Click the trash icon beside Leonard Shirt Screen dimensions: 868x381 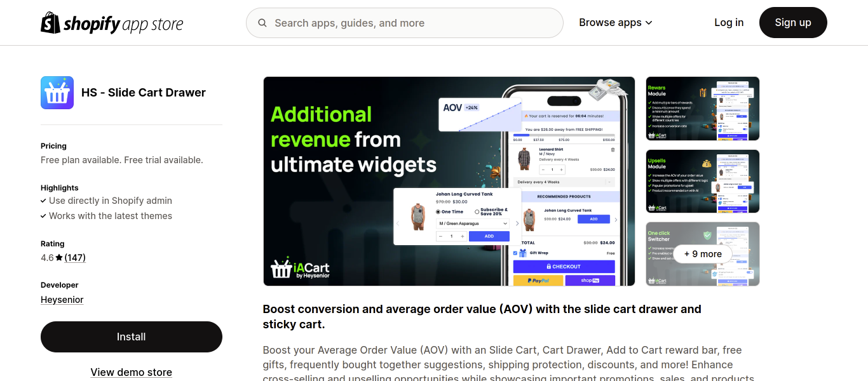pyautogui.click(x=613, y=150)
